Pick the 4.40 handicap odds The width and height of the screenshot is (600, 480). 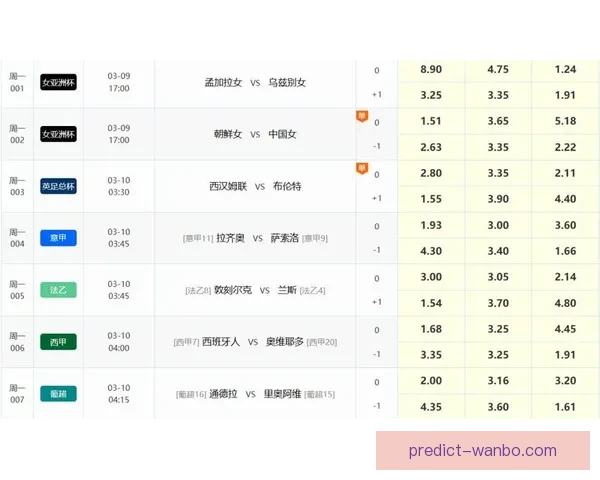coord(565,199)
